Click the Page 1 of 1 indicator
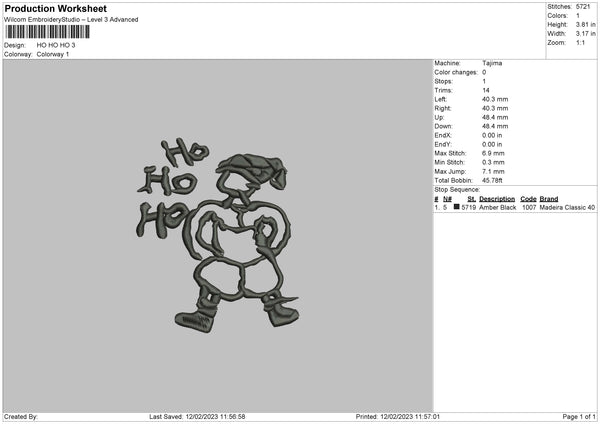The width and height of the screenshot is (600, 424). (579, 416)
